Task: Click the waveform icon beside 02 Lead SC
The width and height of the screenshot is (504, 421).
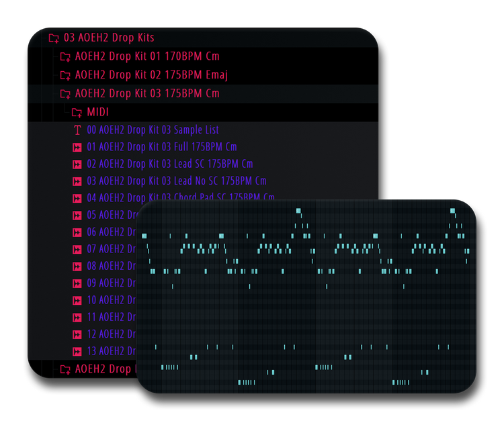Action: pos(77,164)
